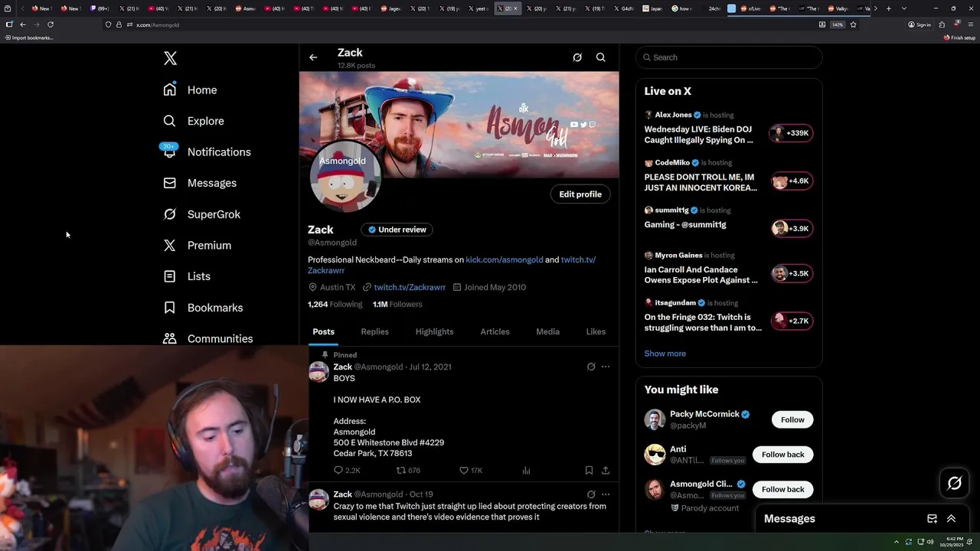Viewport: 980px width, 551px height.
Task: Click the back arrow on profile header
Action: click(x=313, y=57)
